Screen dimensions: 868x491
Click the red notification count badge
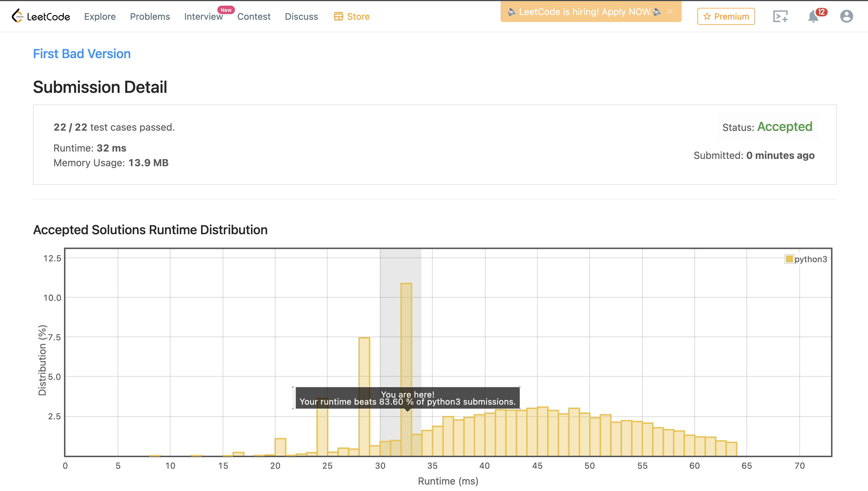pyautogui.click(x=821, y=12)
